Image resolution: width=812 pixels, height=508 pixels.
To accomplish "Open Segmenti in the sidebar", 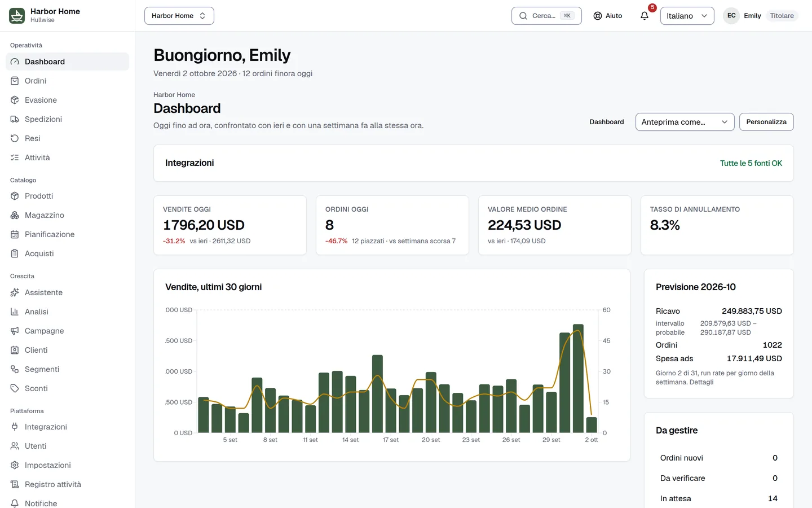I will pos(67,369).
